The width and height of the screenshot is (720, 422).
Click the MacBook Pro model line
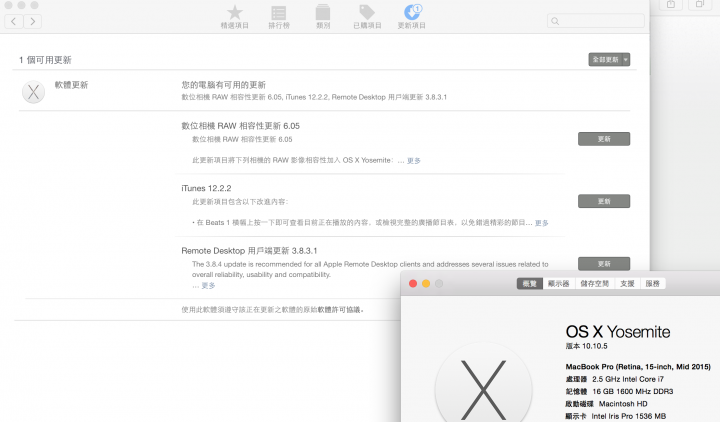coord(638,367)
